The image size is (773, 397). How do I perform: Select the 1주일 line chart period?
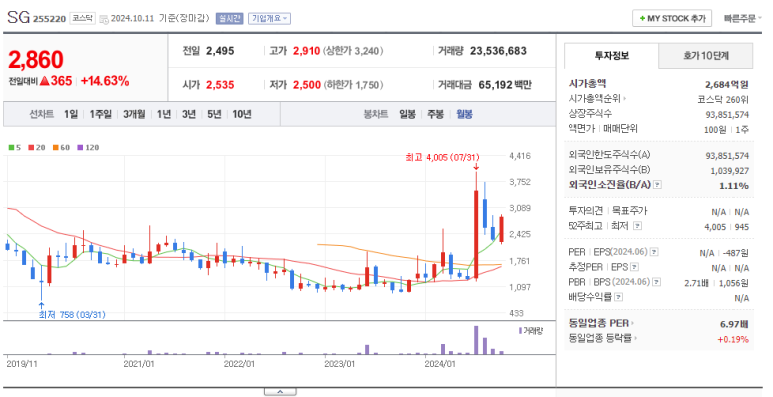[x=101, y=114]
